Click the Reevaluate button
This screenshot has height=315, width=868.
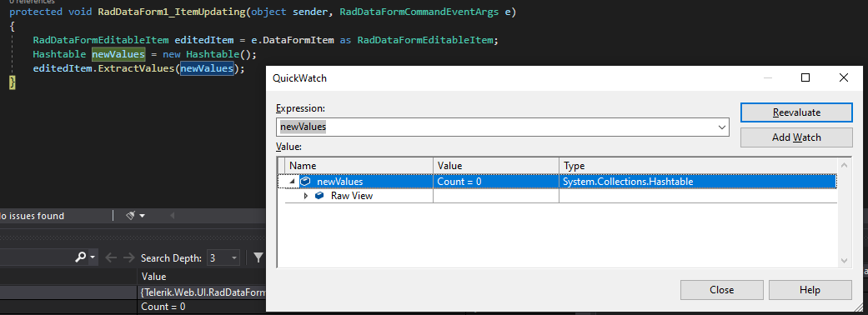click(796, 112)
